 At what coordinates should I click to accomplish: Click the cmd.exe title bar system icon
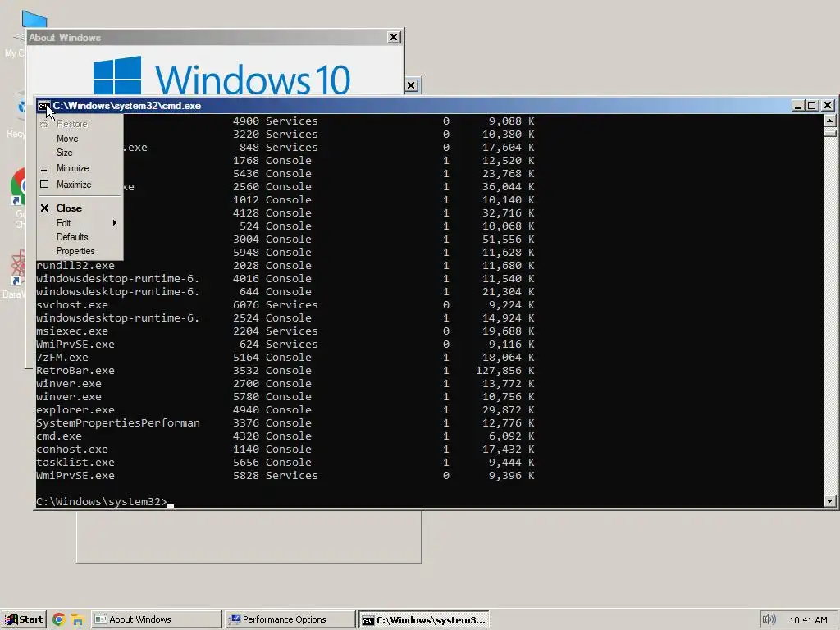tap(44, 106)
